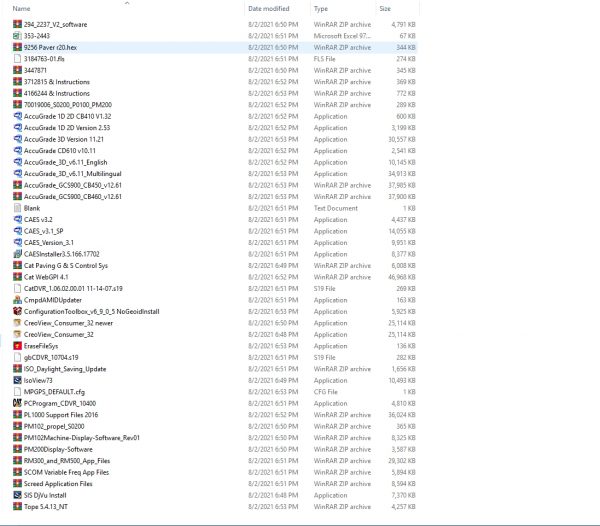
Task: Select PM102Machine-Display-Software_Rev01 name
Action: pyautogui.click(x=82, y=437)
